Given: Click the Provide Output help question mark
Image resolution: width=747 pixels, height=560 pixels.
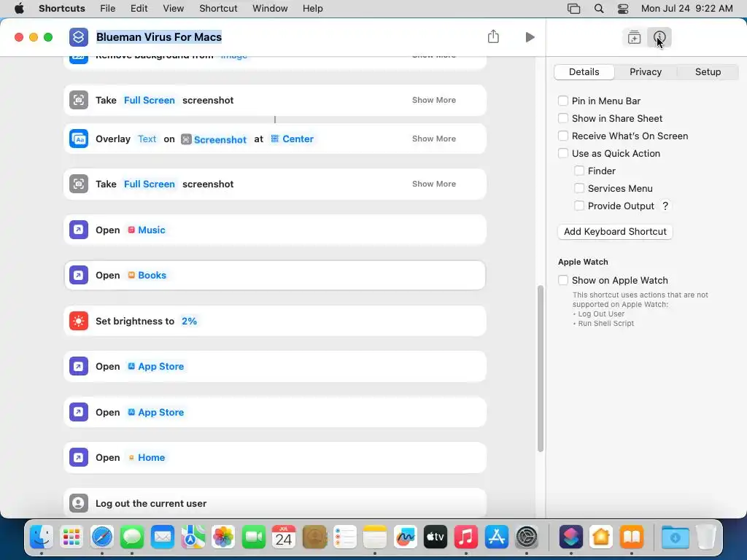Looking at the screenshot, I should pyautogui.click(x=665, y=206).
